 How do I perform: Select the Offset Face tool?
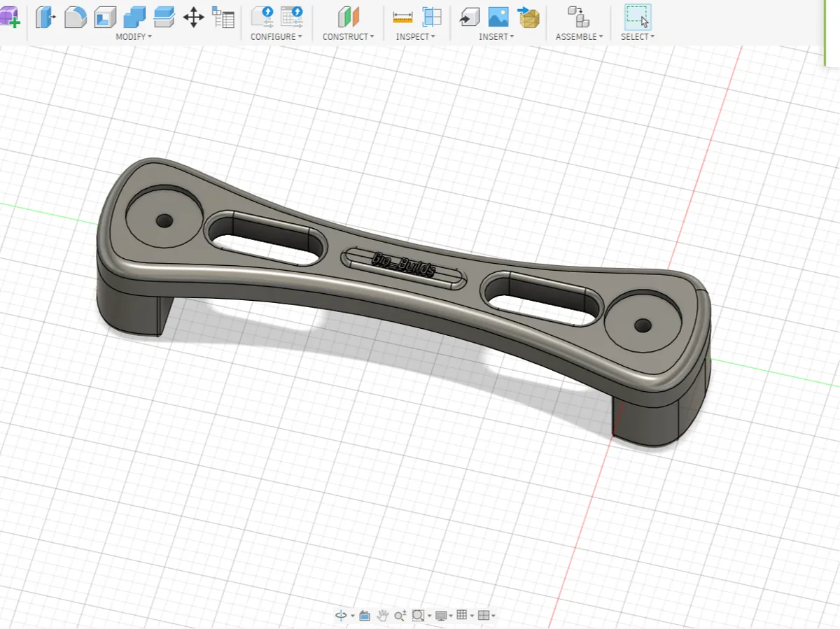tap(164, 17)
